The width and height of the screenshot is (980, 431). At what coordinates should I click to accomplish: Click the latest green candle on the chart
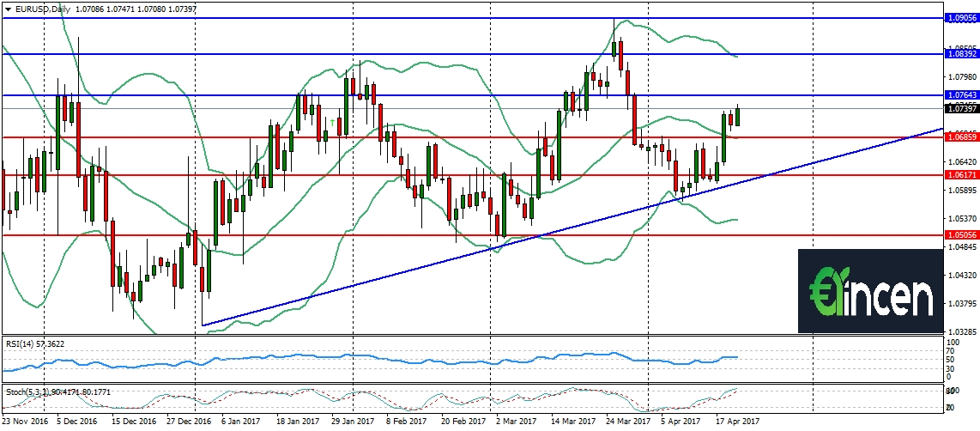[x=737, y=116]
